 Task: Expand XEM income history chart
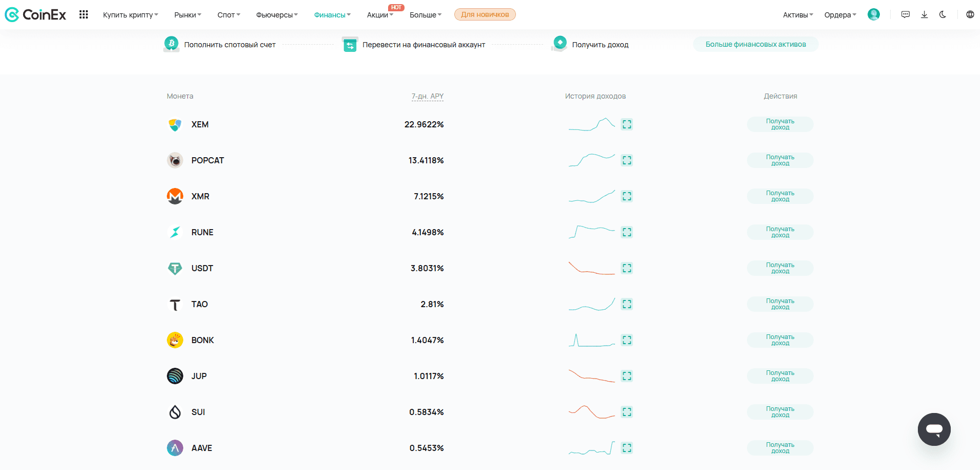point(627,124)
